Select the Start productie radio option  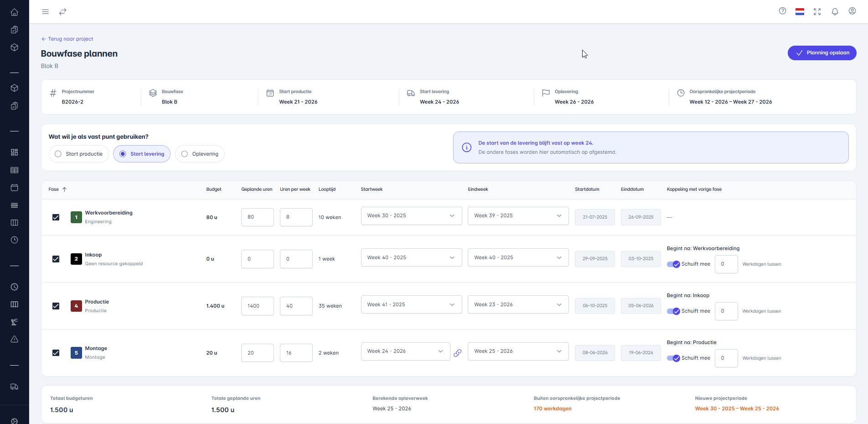point(78,154)
